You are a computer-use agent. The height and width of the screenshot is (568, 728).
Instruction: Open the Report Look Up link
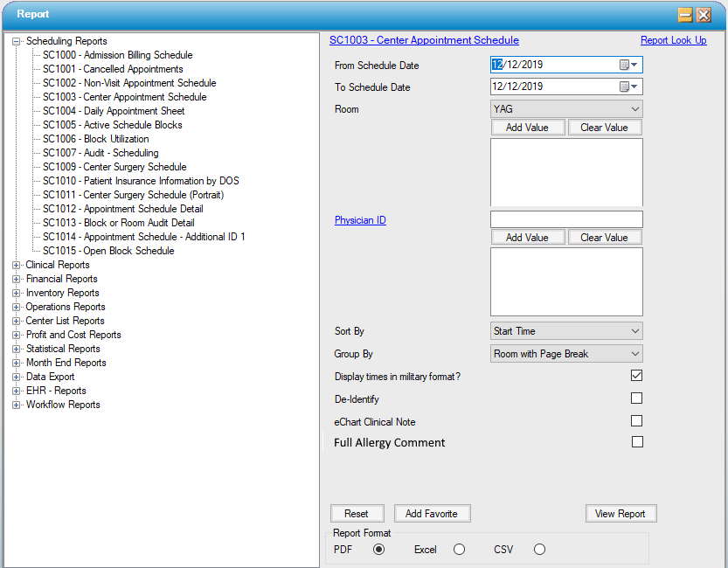pyautogui.click(x=673, y=40)
